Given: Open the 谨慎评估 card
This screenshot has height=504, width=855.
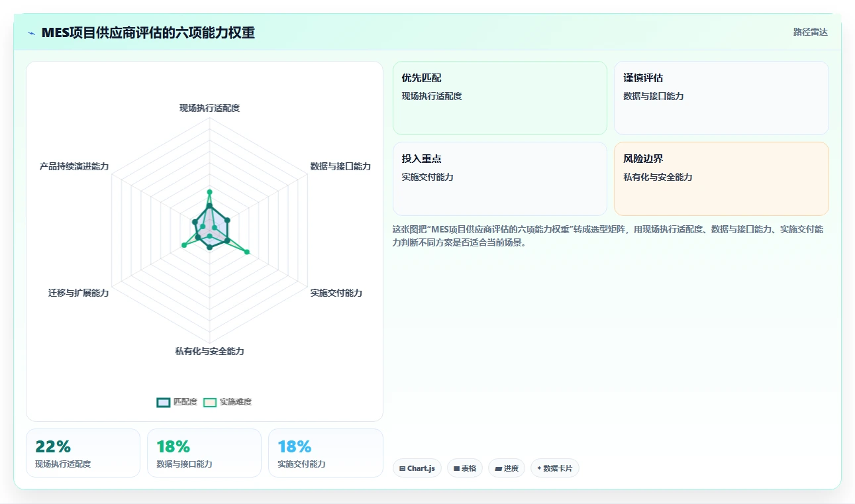Looking at the screenshot, I should (x=721, y=98).
